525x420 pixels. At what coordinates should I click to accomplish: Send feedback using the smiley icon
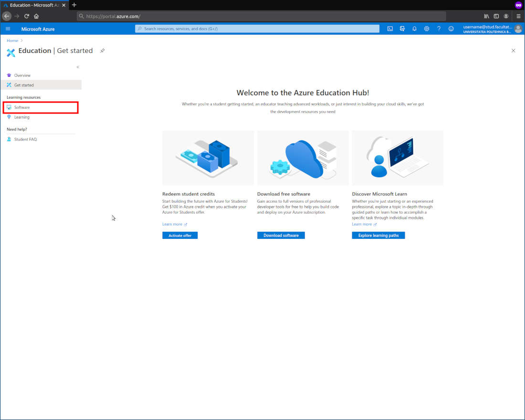coord(451,29)
